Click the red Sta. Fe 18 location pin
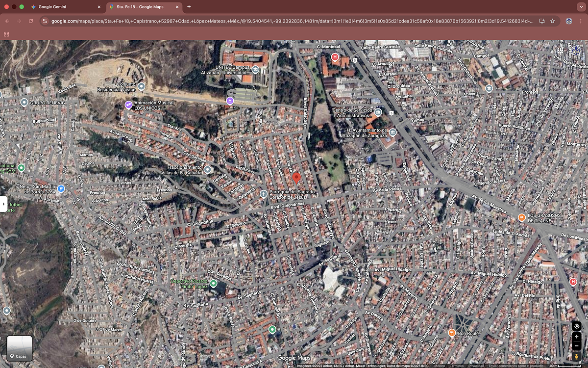Image resolution: width=588 pixels, height=368 pixels. (296, 177)
